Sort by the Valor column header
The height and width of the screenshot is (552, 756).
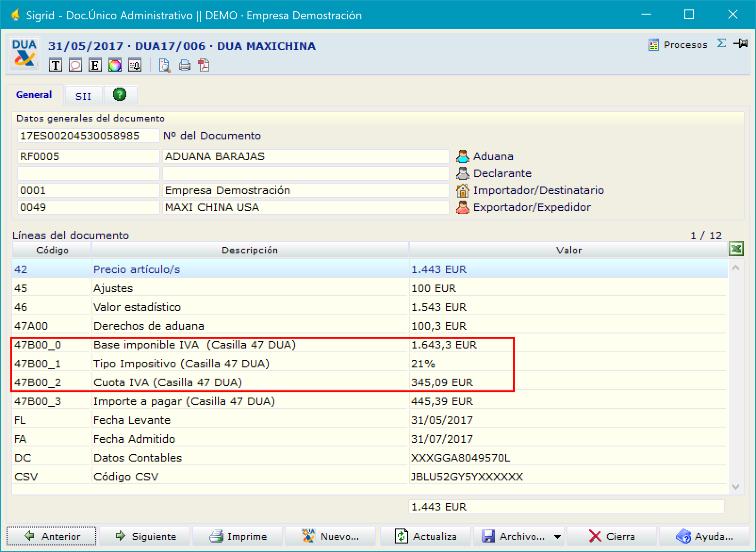[569, 250]
